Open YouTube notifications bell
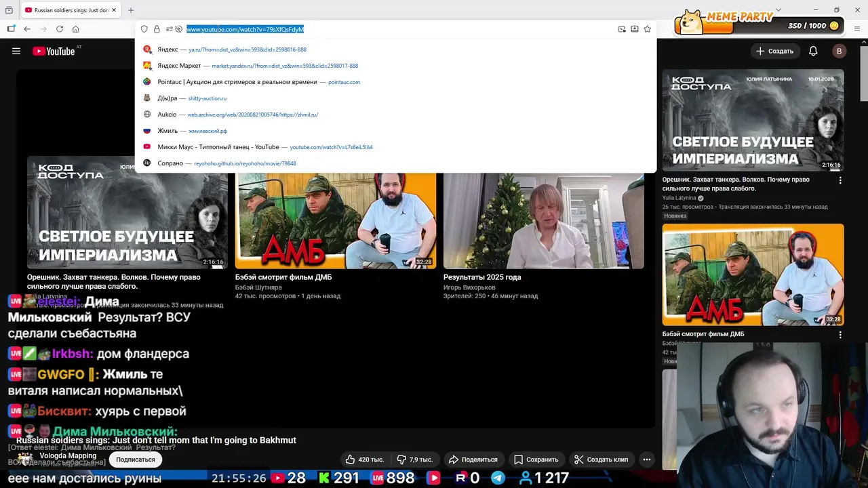Image resolution: width=868 pixels, height=488 pixels. point(813,51)
